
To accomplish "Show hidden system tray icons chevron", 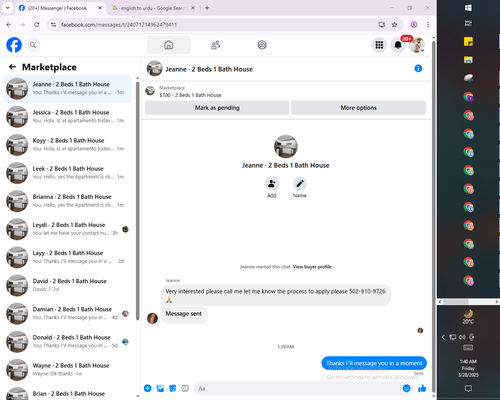I will 443,337.
